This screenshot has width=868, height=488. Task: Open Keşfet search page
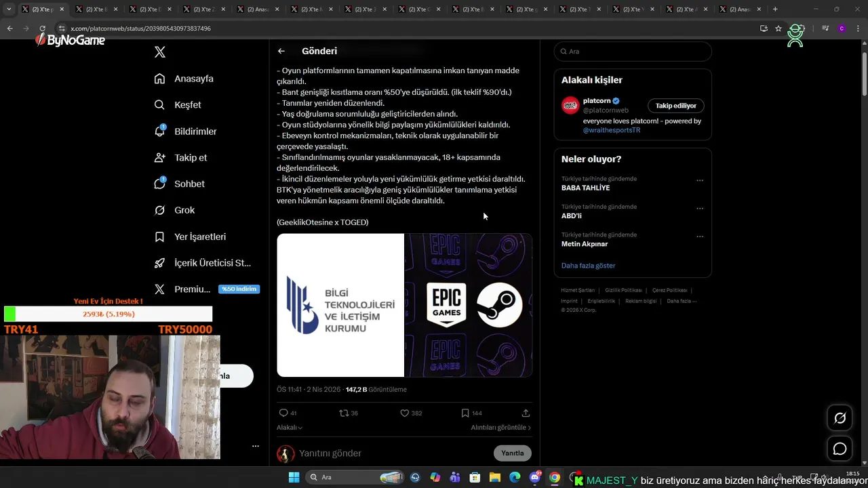[178, 105]
